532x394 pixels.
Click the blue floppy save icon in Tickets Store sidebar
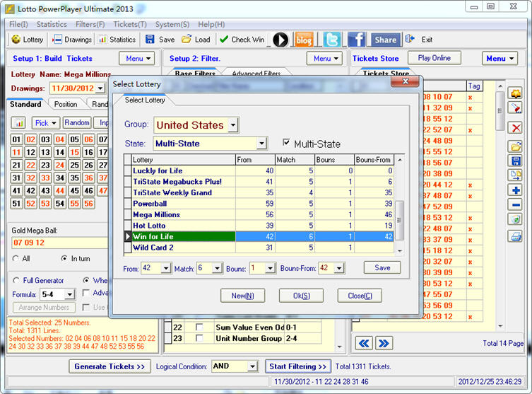[x=516, y=161]
